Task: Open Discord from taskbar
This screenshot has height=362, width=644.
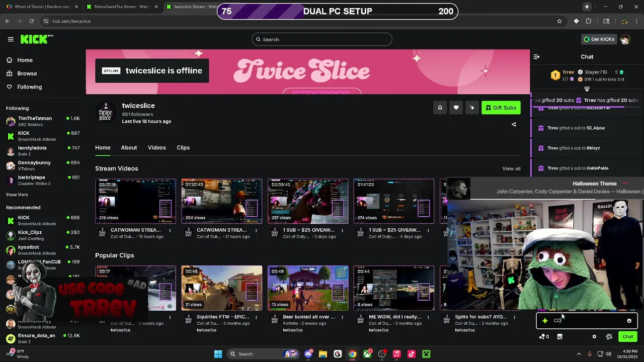Action: [x=308, y=354]
